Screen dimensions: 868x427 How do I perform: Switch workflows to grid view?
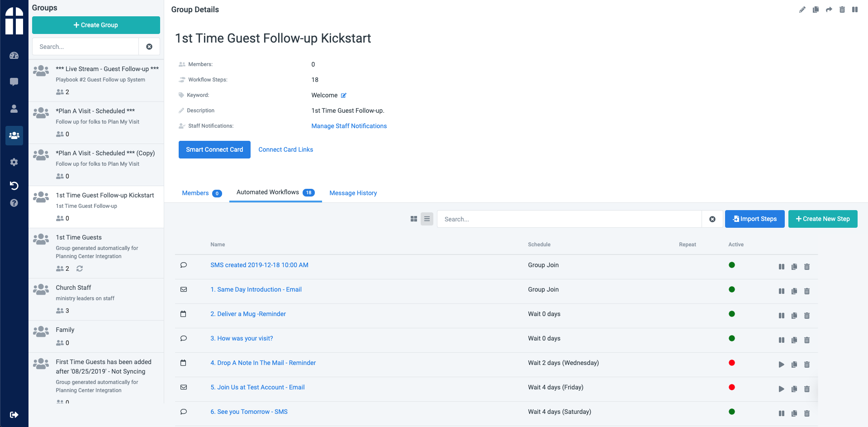[x=413, y=219]
